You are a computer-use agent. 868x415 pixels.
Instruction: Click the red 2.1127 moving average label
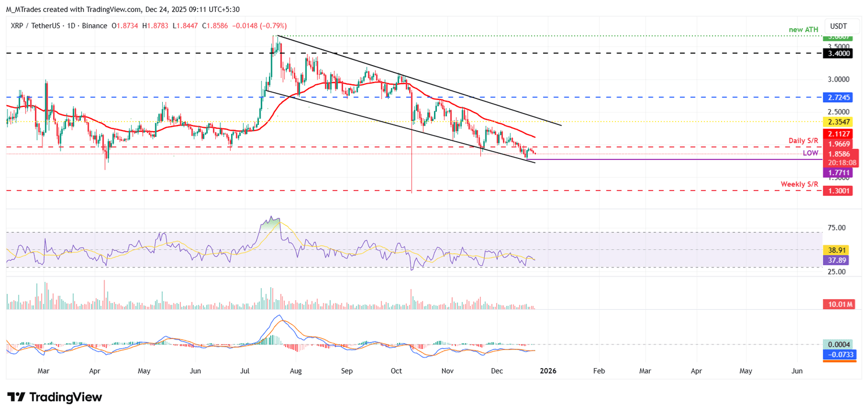pyautogui.click(x=837, y=134)
